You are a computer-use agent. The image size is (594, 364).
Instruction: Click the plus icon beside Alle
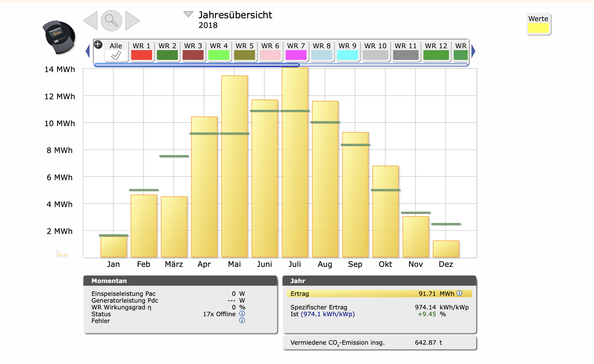pyautogui.click(x=98, y=45)
